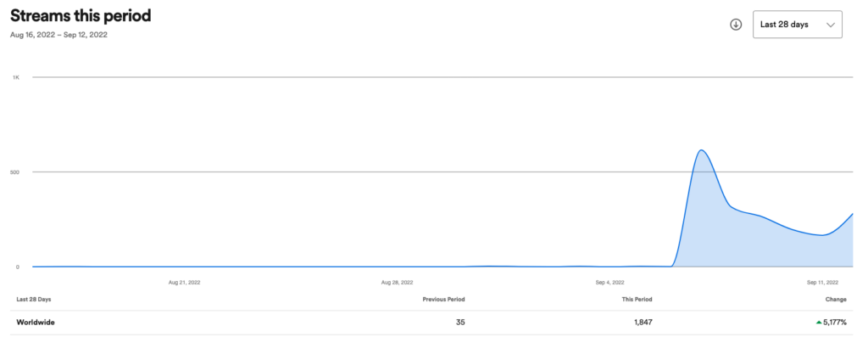868x337 pixels.
Task: Click the Aug 21, 2022 axis label
Action: [184, 282]
